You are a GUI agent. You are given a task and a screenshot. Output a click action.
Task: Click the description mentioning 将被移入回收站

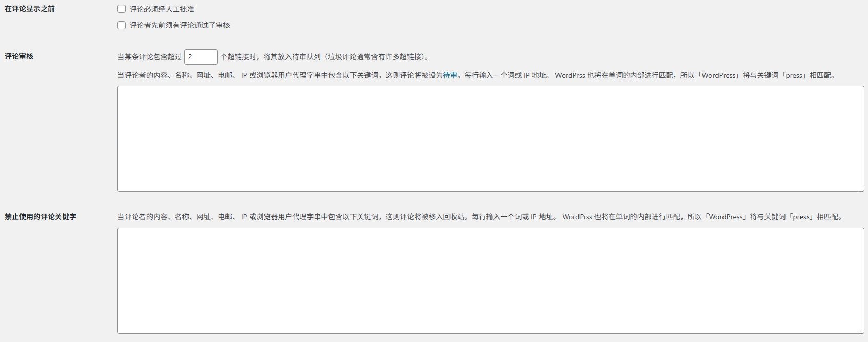click(480, 217)
